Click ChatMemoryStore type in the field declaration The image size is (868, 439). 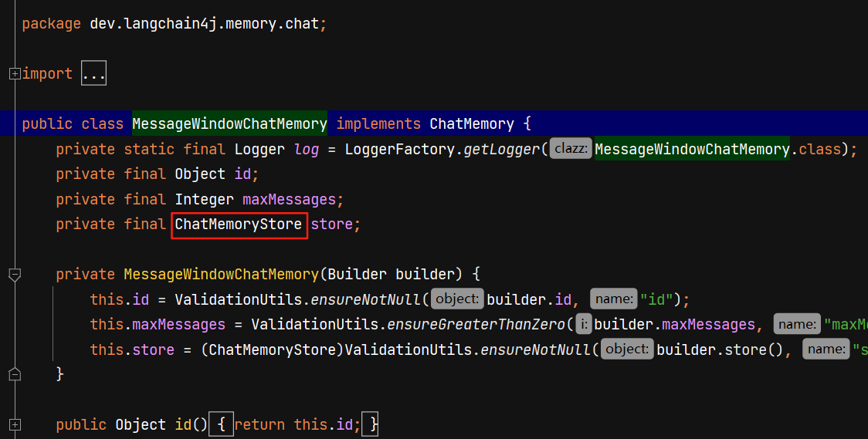[x=239, y=224]
